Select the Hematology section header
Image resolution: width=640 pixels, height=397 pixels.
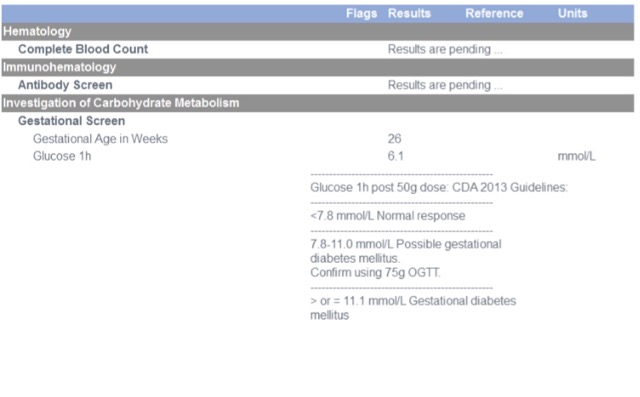click(x=318, y=31)
